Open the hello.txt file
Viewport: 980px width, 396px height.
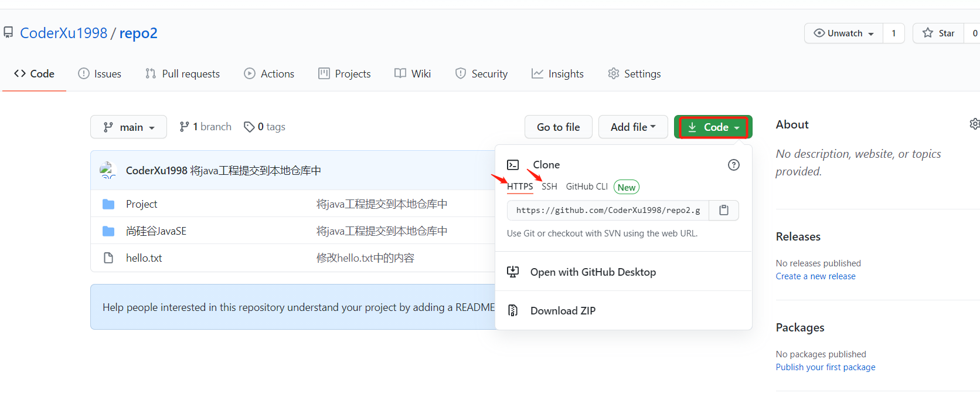144,258
